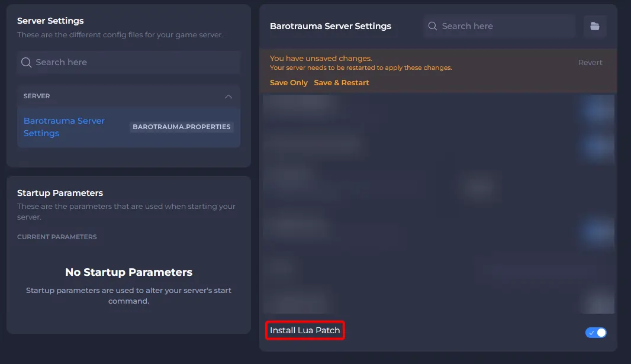This screenshot has height=364, width=631.
Task: Click Save & Restart
Action: 342,82
